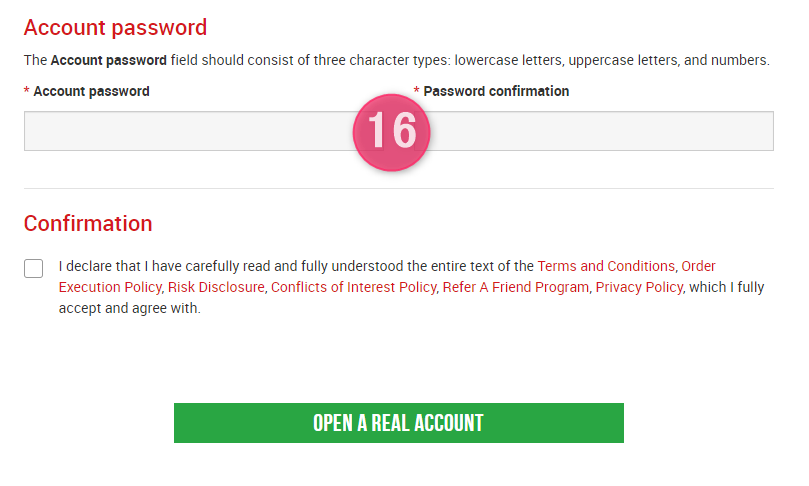Select the red Account password section heading

pos(115,27)
